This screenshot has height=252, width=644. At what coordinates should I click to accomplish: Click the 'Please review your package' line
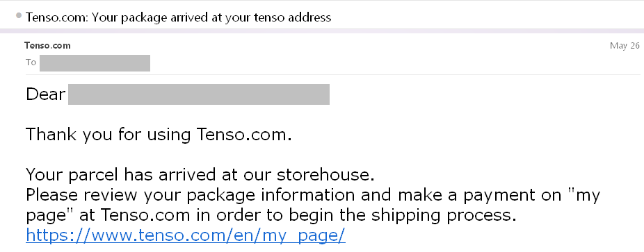pos(313,196)
